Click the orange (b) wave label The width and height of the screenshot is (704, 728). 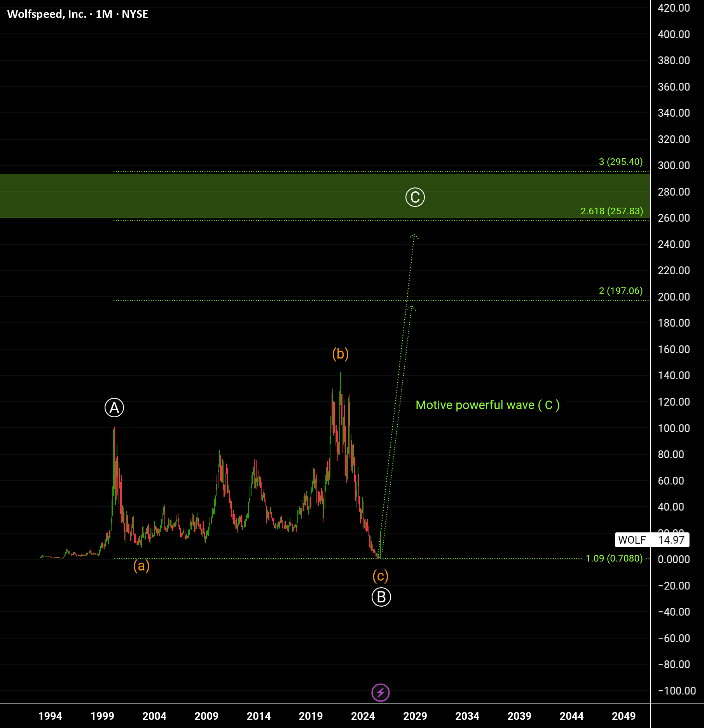pyautogui.click(x=341, y=354)
